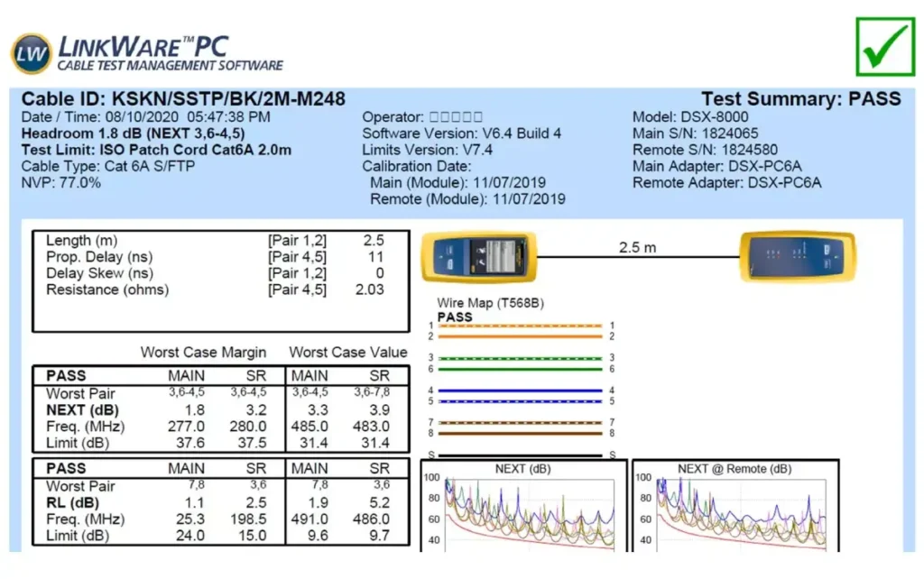Click the green PASS checkmark icon
The height and width of the screenshot is (579, 924).
tap(885, 47)
